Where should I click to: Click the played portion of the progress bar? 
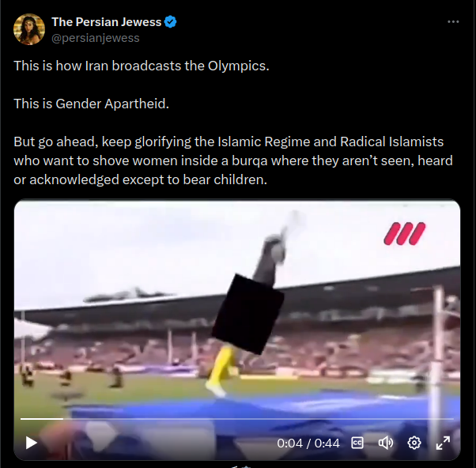tap(42, 419)
